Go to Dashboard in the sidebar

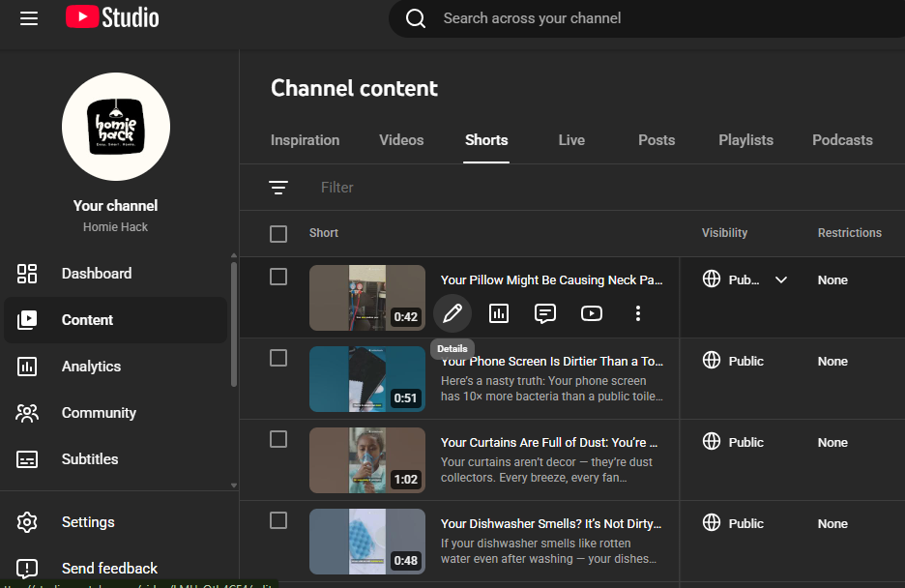tap(96, 274)
